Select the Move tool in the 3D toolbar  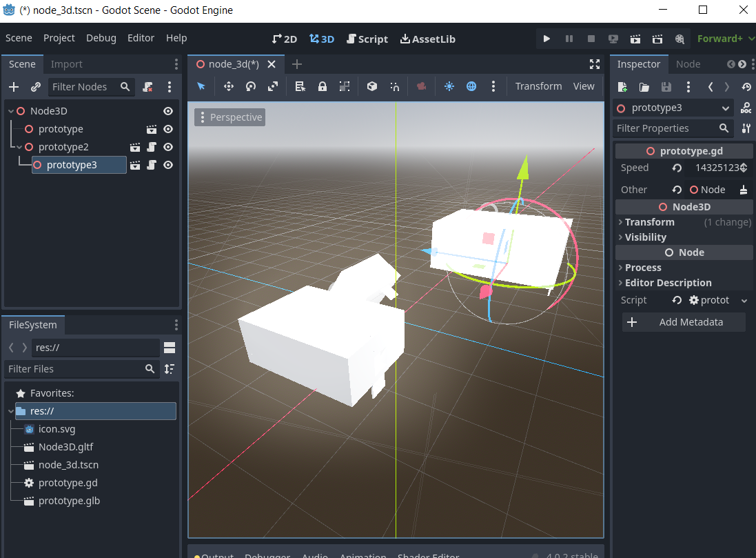(x=227, y=86)
